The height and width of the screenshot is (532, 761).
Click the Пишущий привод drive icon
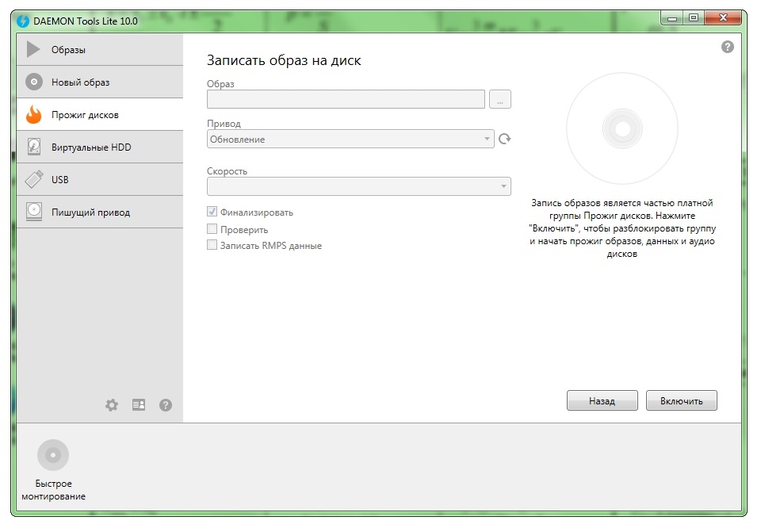coord(33,212)
